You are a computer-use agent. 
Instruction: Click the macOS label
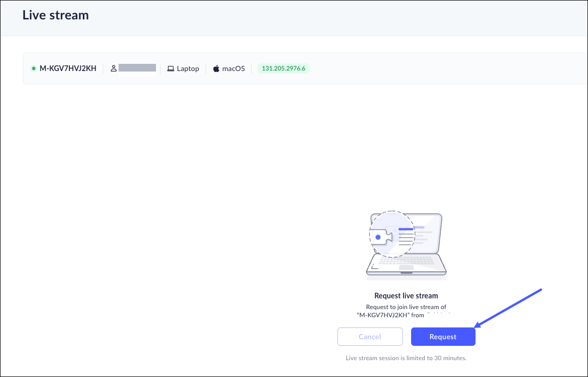[x=233, y=68]
